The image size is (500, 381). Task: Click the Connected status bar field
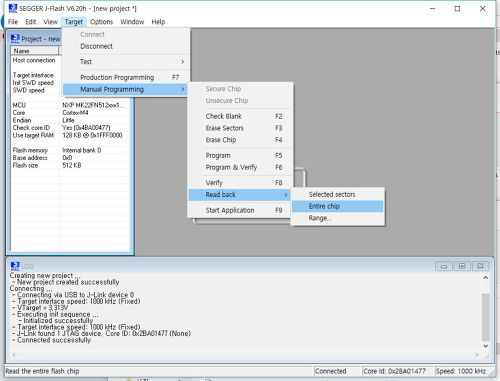[x=337, y=371]
